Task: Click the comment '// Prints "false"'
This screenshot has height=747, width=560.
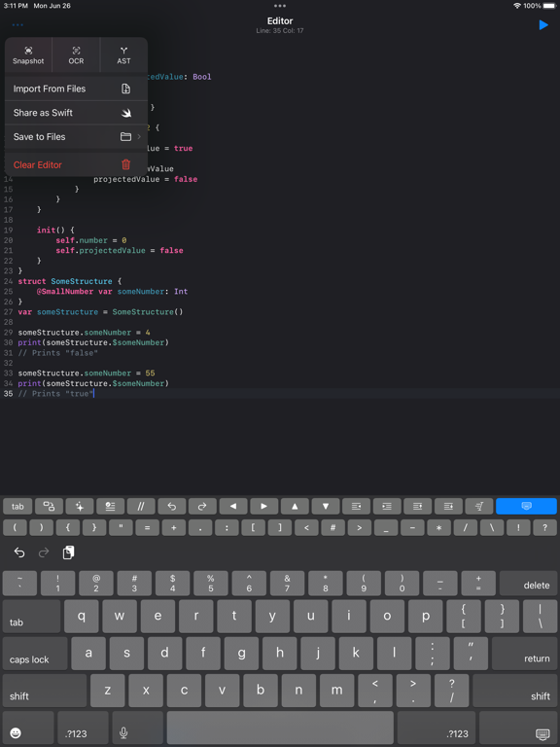Action: click(58, 352)
